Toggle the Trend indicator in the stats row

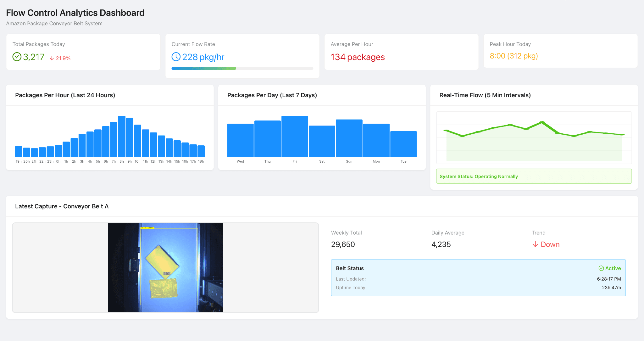click(546, 244)
